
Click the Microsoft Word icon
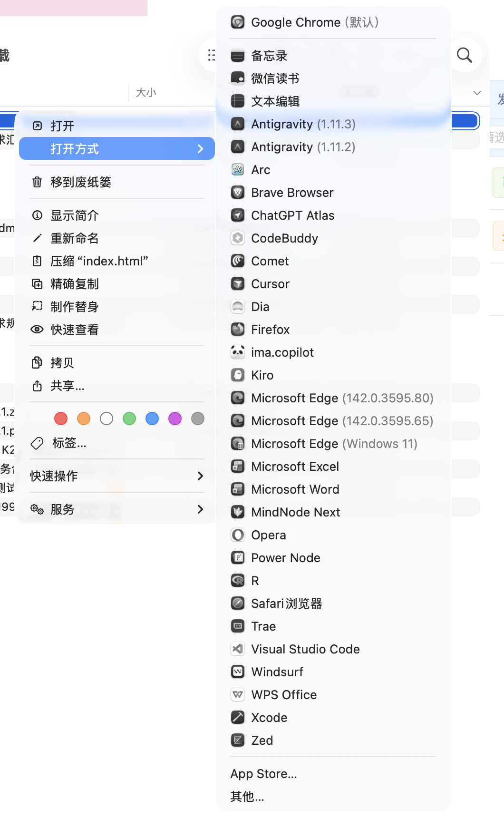[238, 489]
